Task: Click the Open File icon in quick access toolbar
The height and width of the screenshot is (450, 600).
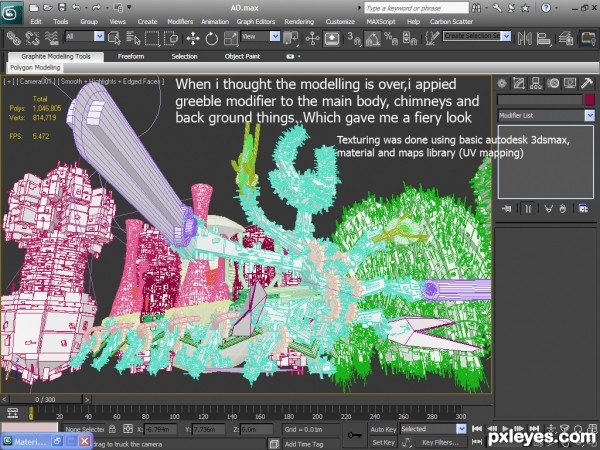Action: click(47, 7)
